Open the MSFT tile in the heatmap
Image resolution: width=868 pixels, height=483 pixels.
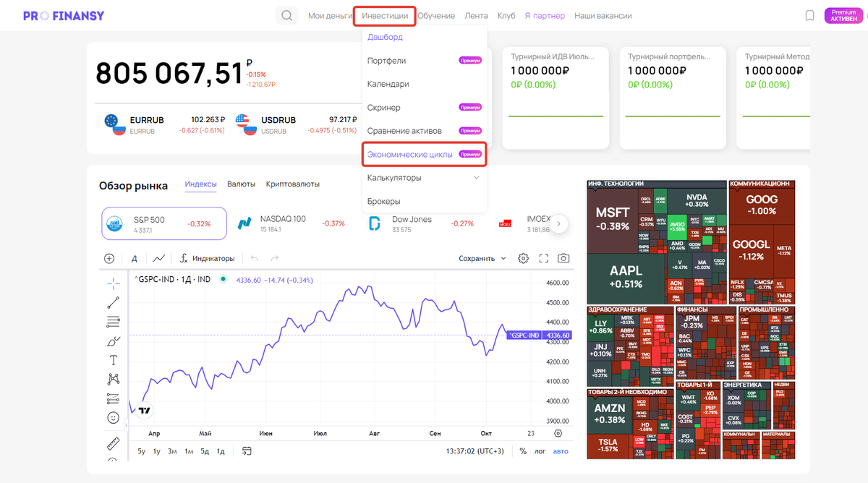pos(612,219)
